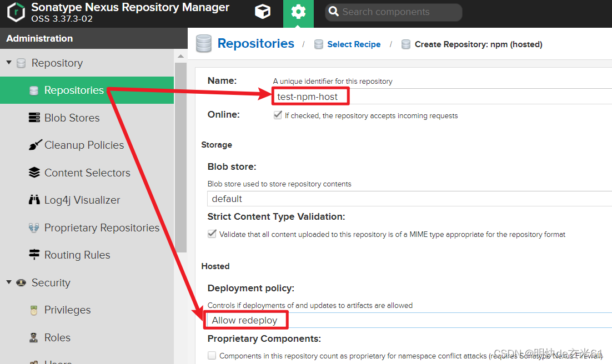
Task: Click the large Repositories breadcrumb database icon
Action: pyautogui.click(x=204, y=43)
